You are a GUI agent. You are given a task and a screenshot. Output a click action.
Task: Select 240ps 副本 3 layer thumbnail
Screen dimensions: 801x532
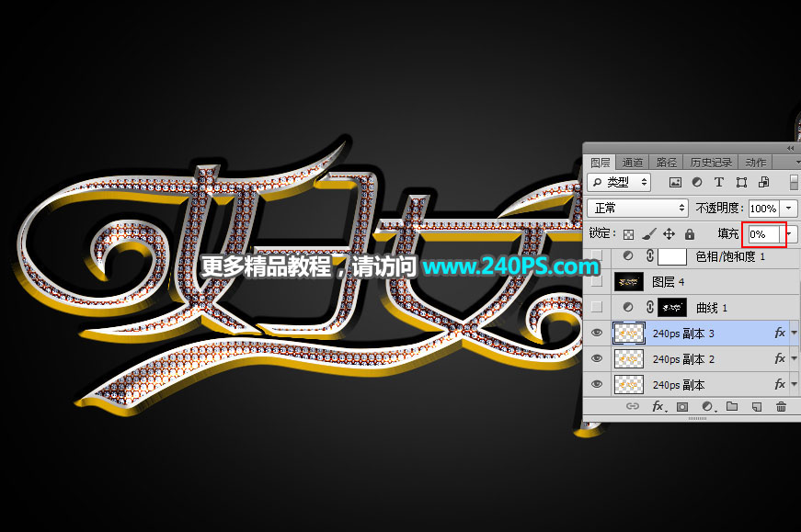pyautogui.click(x=628, y=333)
